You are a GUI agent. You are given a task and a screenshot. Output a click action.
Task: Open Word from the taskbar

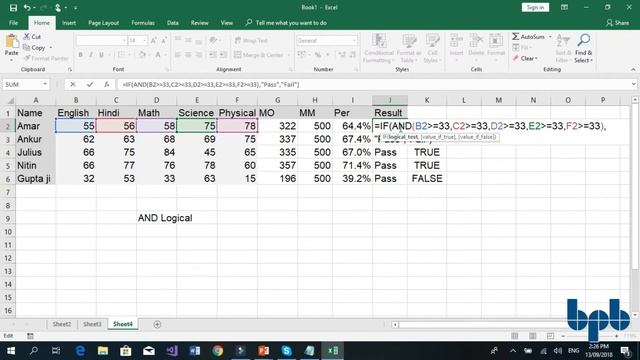click(x=195, y=351)
